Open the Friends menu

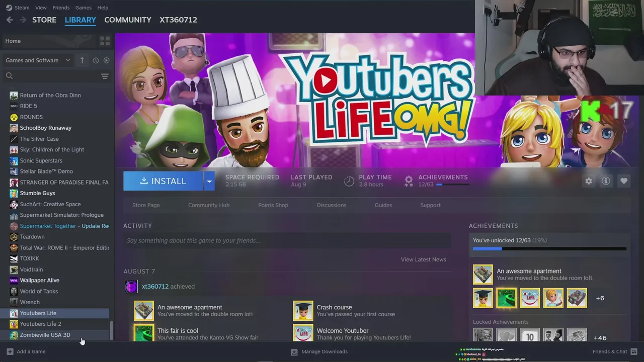[61, 8]
